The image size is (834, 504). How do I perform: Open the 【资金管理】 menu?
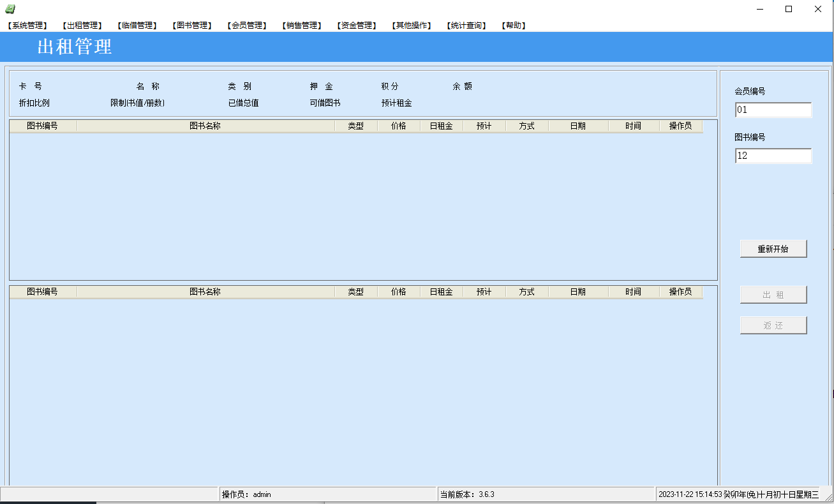click(356, 26)
